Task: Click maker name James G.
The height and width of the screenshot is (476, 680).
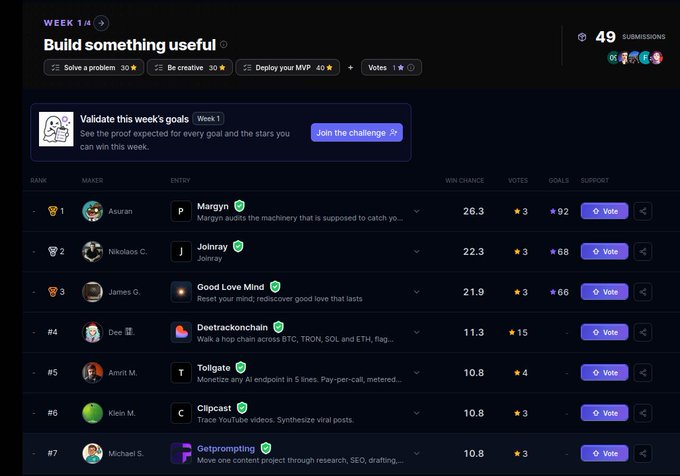Action: coord(124,292)
